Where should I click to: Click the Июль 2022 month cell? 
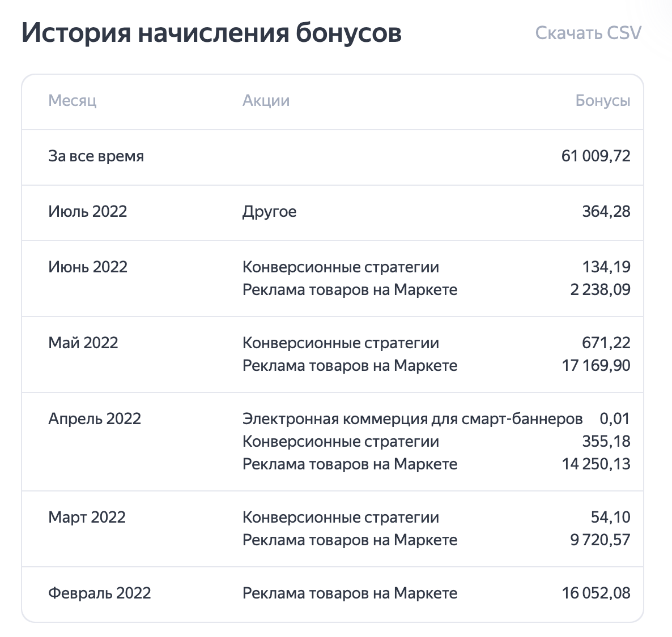(87, 212)
